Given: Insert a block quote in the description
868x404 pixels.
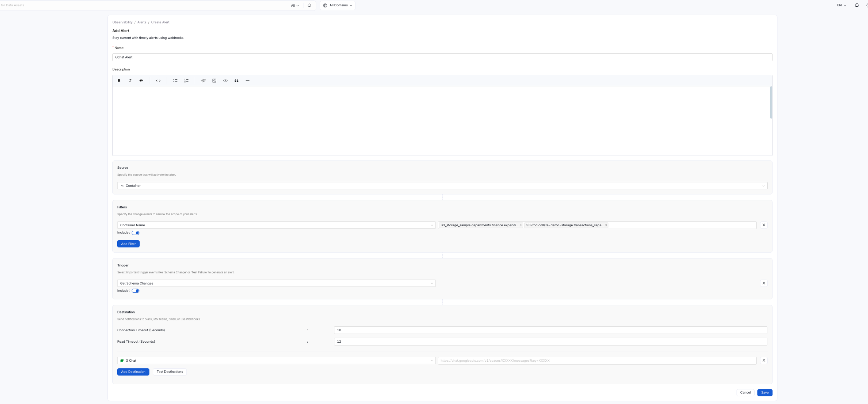Looking at the screenshot, I should coord(236,81).
